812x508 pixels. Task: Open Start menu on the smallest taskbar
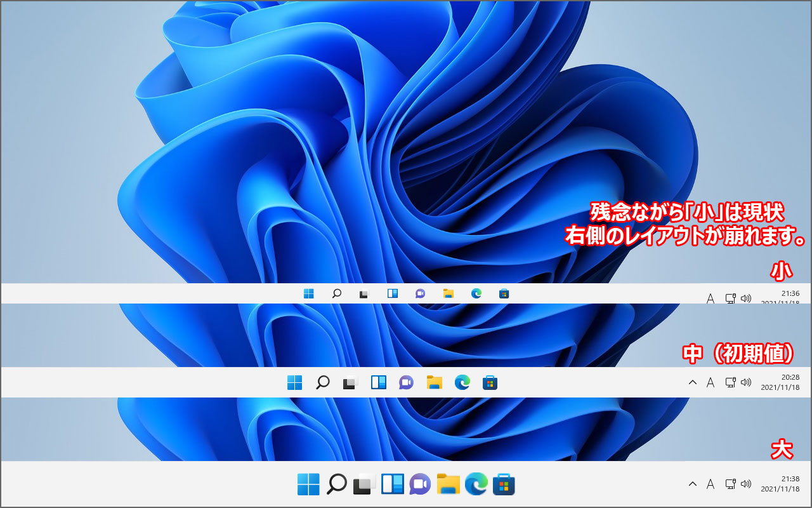point(309,293)
